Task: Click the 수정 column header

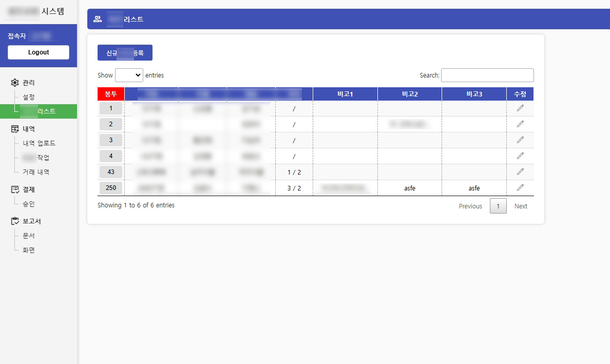Action: (520, 94)
